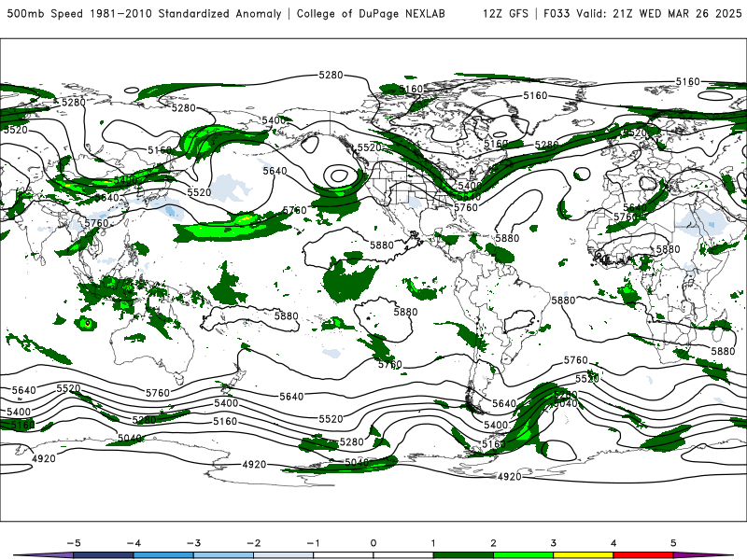Click the '5520' label near Canada's Pacific coast
747x560 pixels.
pyautogui.click(x=369, y=147)
